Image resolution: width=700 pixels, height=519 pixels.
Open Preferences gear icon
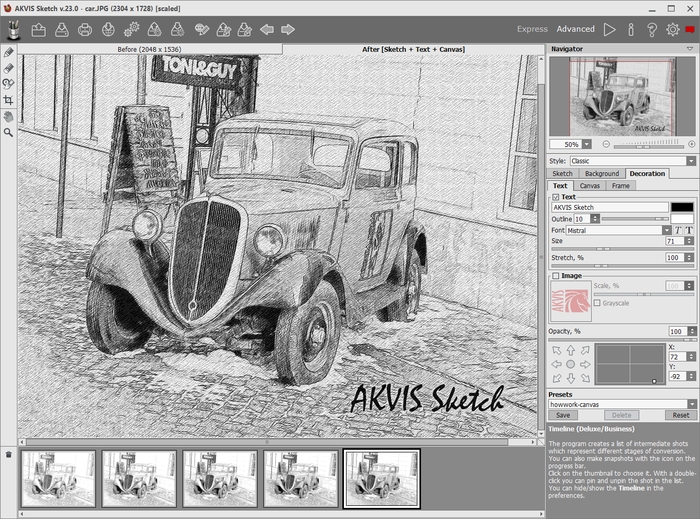(x=673, y=29)
